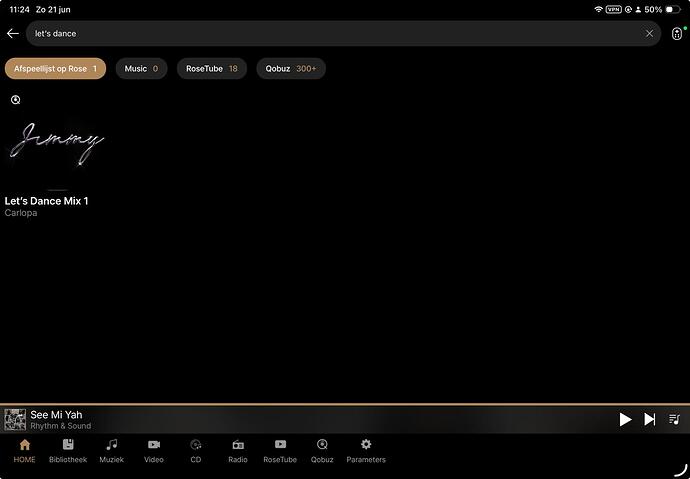
Task: Click the search box containing let's dance
Action: click(x=343, y=33)
